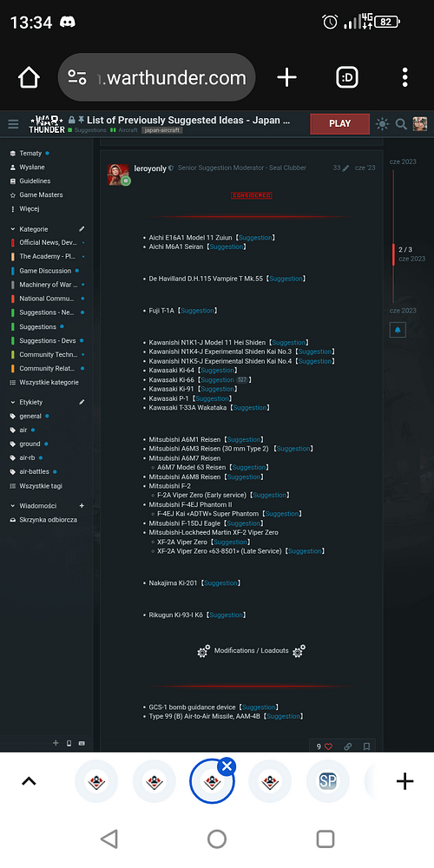The image size is (434, 868).
Task: Open Mitsubishi F-15DJ Eagle Suggestion link
Action: (x=244, y=523)
